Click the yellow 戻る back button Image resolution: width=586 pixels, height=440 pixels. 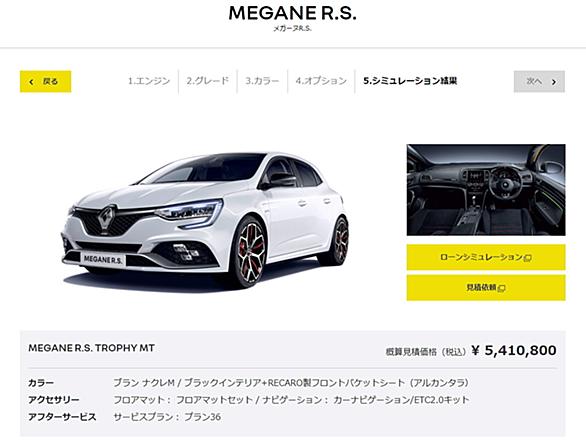[45, 81]
